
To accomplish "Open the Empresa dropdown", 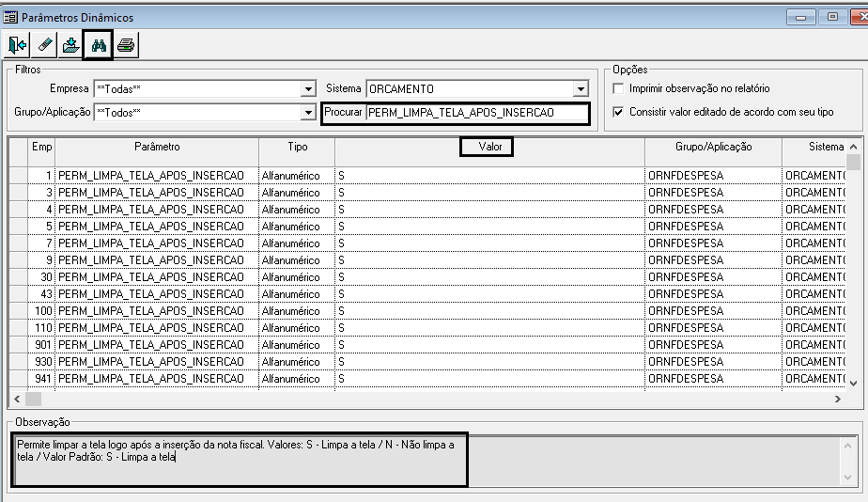I will [308, 88].
